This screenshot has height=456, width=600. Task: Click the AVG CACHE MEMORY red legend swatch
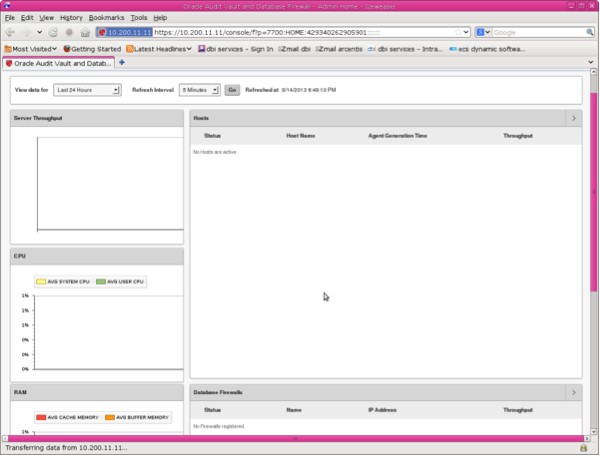41,416
